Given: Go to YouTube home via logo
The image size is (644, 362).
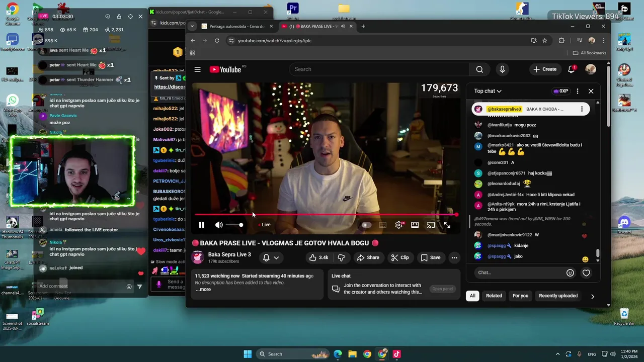Looking at the screenshot, I should [x=225, y=69].
